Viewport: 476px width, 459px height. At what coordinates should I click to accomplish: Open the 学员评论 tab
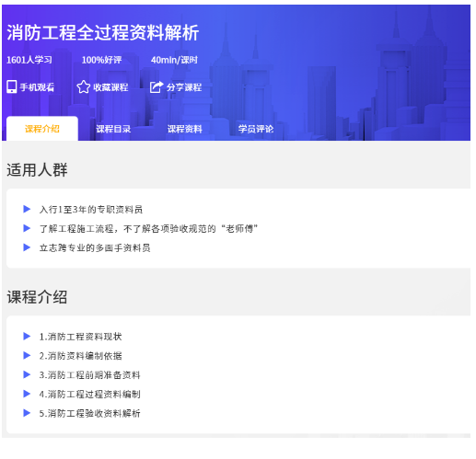256,129
